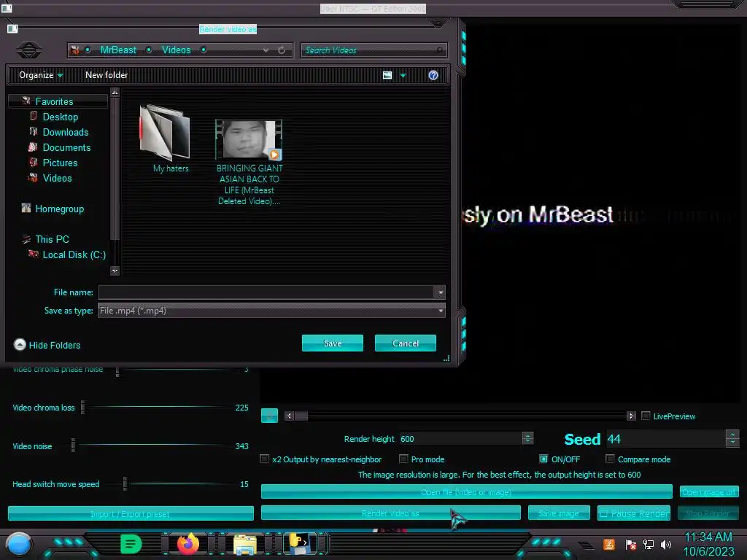The height and width of the screenshot is (560, 747).
Task: Refresh the current folder view
Action: pyautogui.click(x=282, y=50)
